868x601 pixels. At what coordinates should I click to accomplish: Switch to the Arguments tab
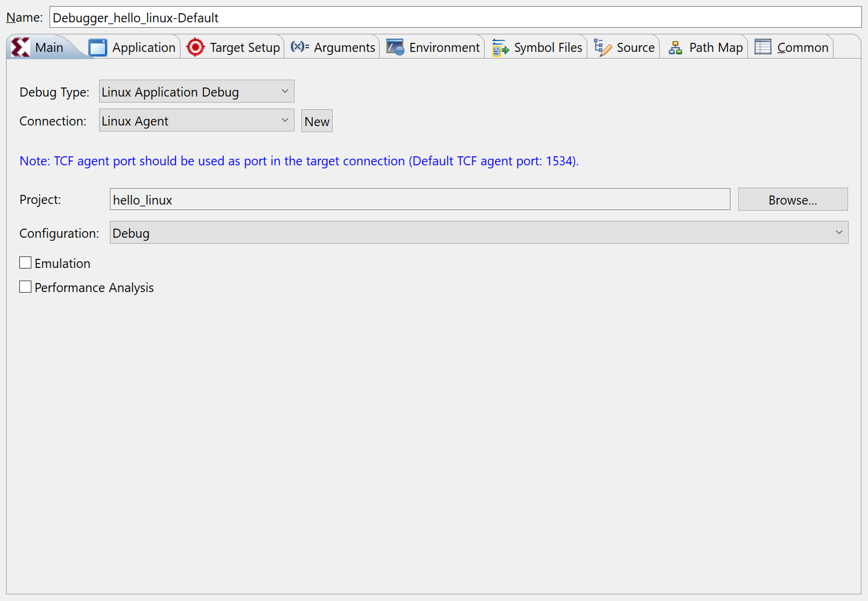333,47
